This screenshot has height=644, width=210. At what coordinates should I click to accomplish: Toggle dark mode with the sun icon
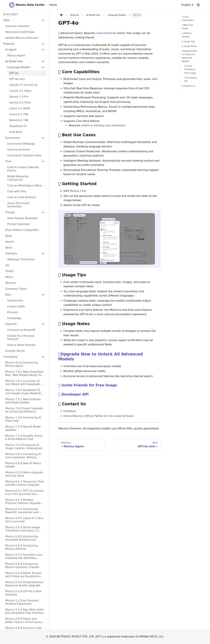click(x=198, y=5)
